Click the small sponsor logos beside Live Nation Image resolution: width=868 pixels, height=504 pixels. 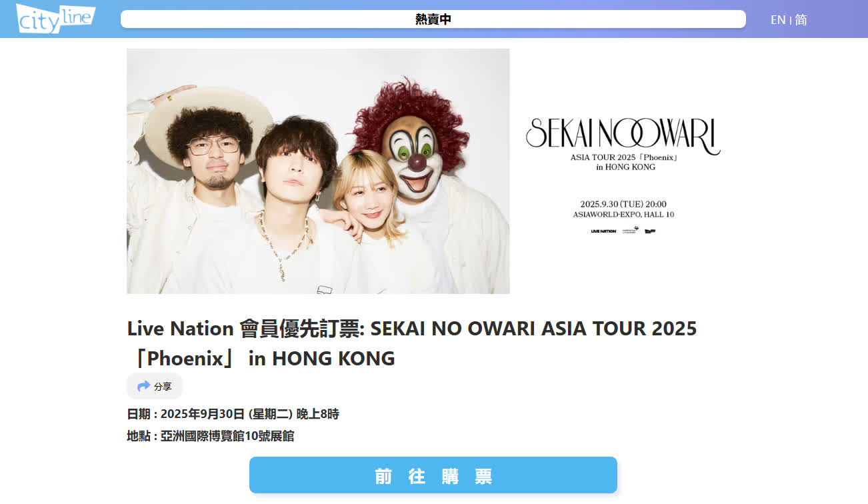639,231
